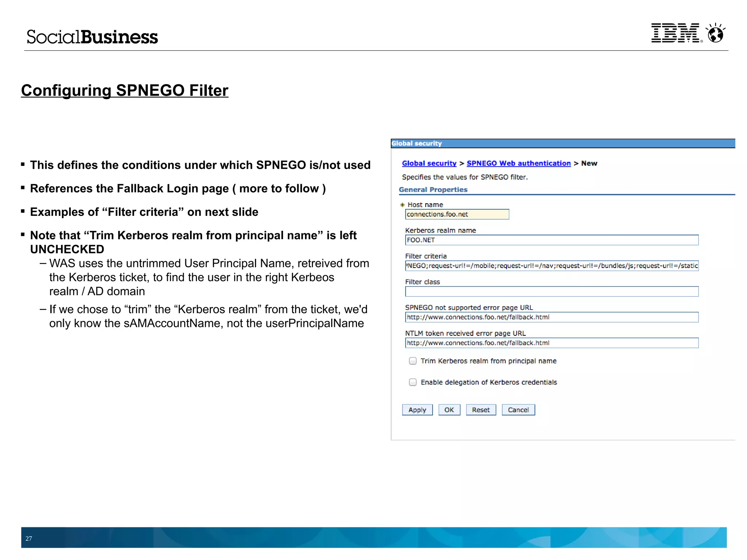The height and width of the screenshot is (560, 747).
Task: Click the Global security breadcrumb link
Action: coord(429,163)
